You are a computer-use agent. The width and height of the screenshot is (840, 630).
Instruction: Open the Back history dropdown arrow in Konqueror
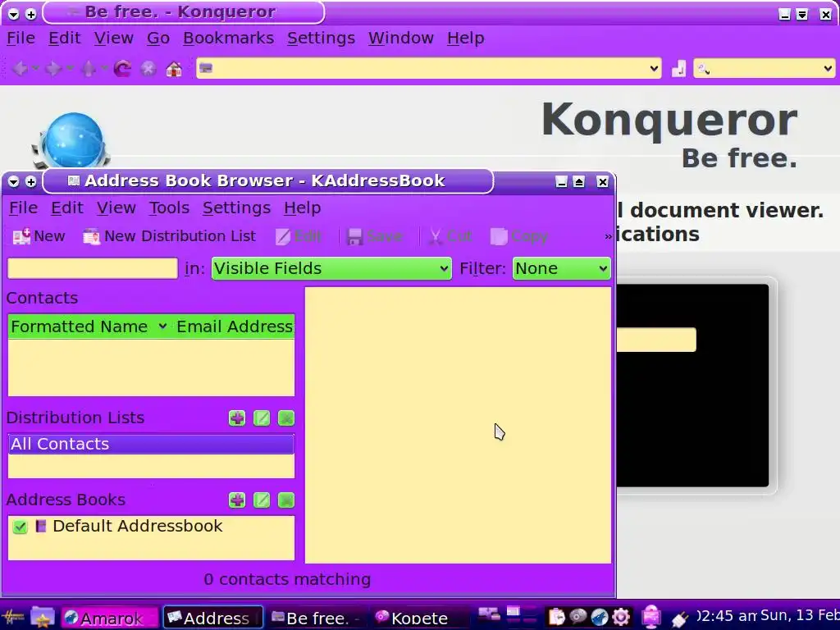pyautogui.click(x=35, y=68)
